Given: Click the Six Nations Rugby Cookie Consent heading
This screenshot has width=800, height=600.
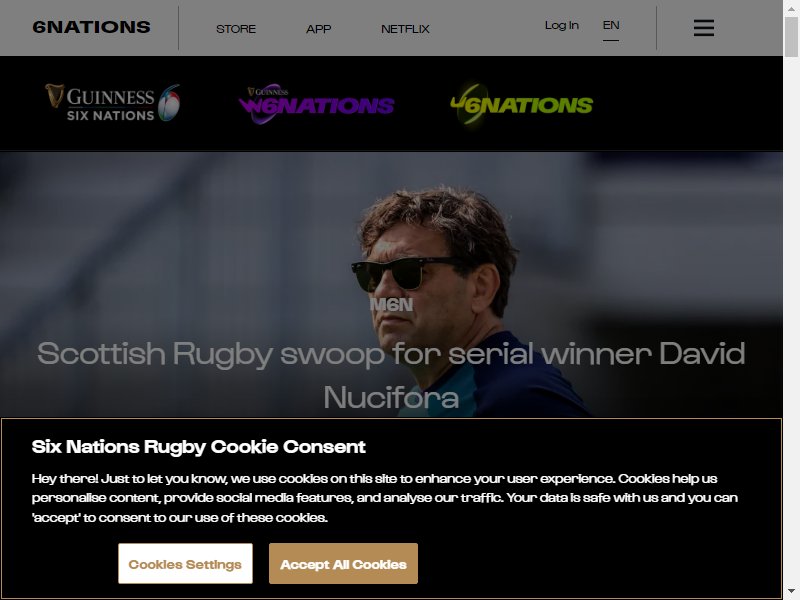Looking at the screenshot, I should pos(198,447).
